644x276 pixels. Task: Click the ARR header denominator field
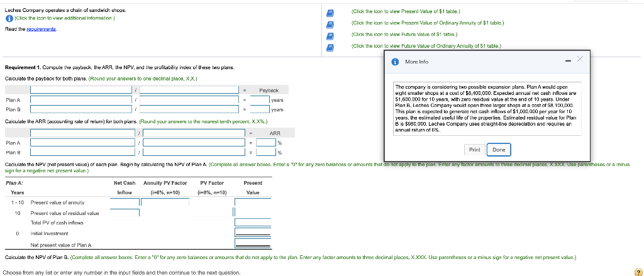pos(192,133)
